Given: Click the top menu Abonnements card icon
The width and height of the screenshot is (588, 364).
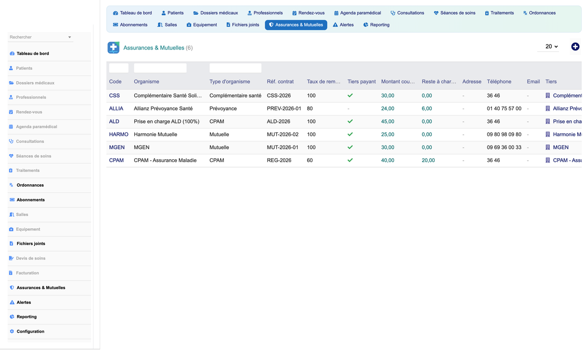Looking at the screenshot, I should click(x=116, y=25).
